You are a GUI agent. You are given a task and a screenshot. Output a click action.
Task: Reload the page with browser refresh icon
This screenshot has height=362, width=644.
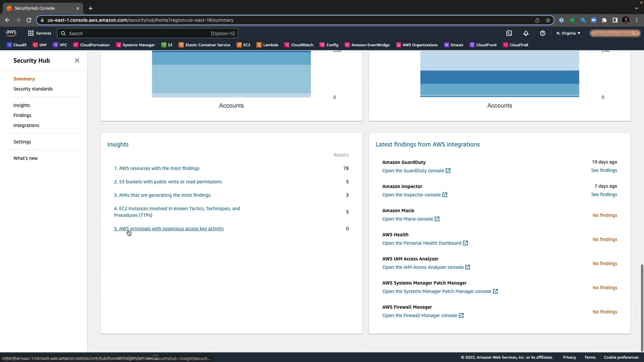[x=29, y=20]
